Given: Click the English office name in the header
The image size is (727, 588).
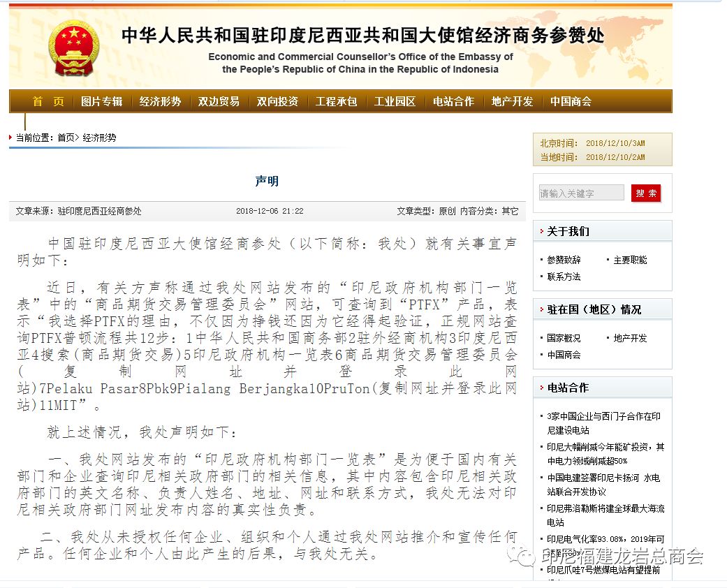Looking at the screenshot, I should (360, 63).
